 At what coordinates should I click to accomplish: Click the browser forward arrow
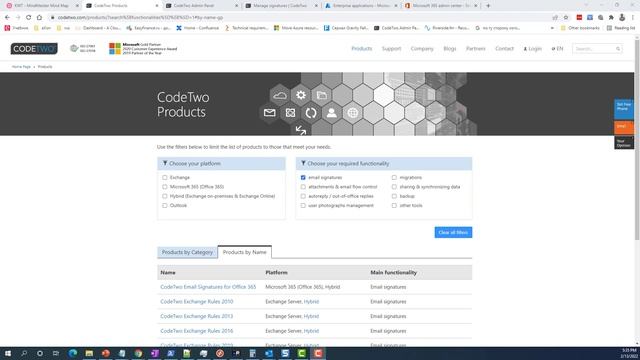[18, 18]
